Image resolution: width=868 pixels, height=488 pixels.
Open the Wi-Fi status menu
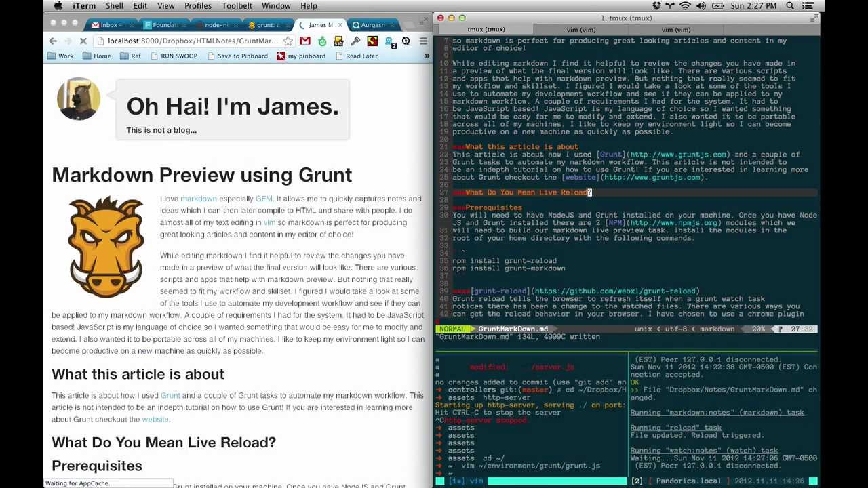(x=686, y=6)
